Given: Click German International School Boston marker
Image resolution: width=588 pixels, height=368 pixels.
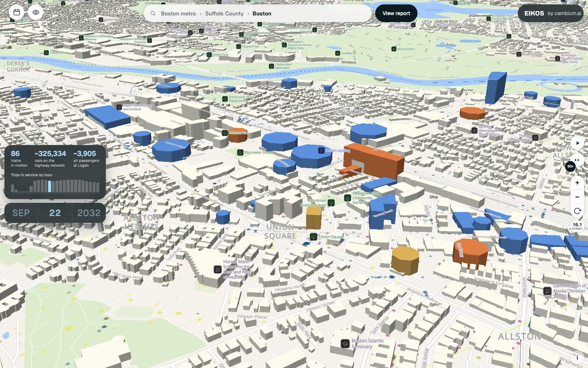Looking at the screenshot, I should coord(474,130).
